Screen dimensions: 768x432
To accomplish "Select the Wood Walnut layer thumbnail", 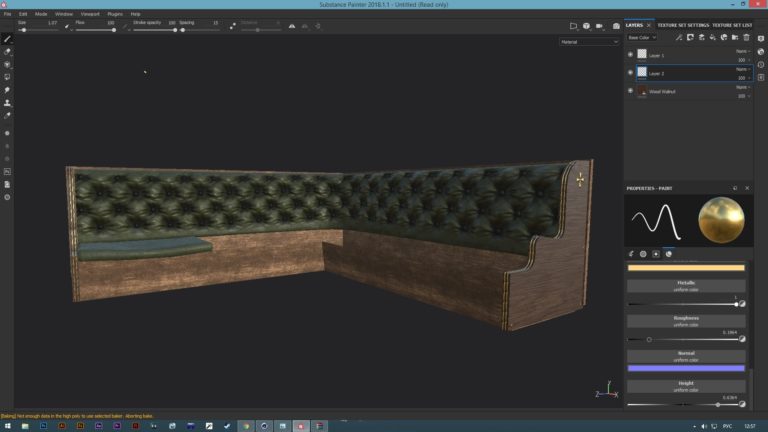I will (642, 91).
